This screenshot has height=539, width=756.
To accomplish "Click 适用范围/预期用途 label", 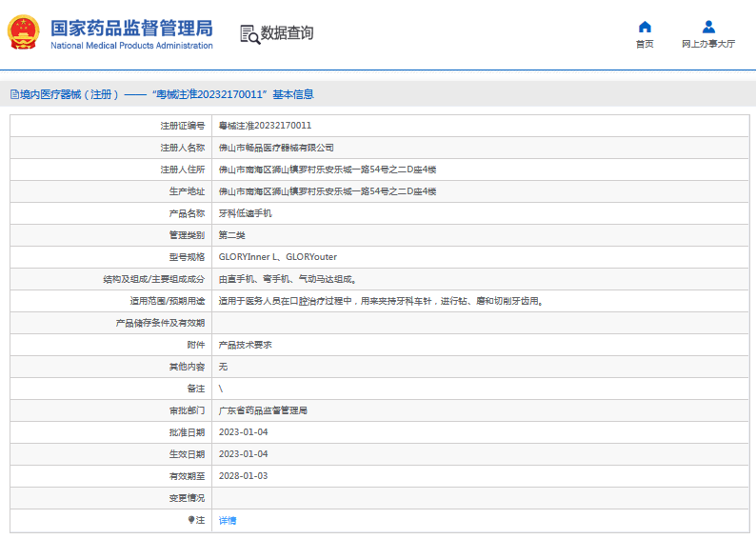I will click(168, 301).
